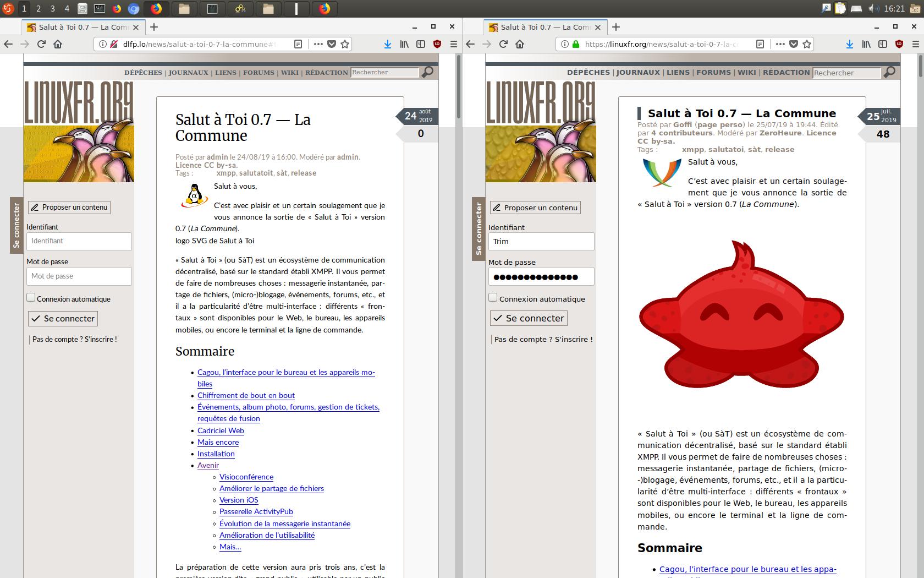The height and width of the screenshot is (578, 924).
Task: Open hamburger menu in right Firefox window
Action: coord(916,44)
